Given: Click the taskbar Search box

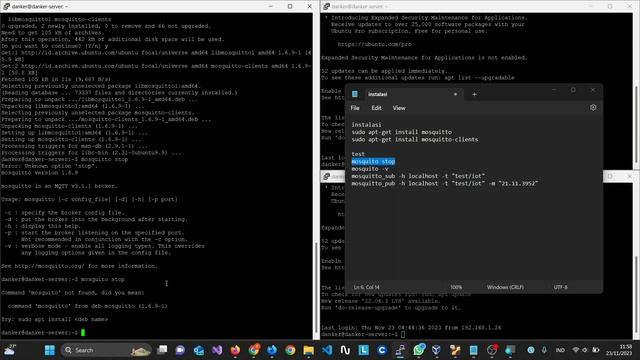Looking at the screenshot, I should point(106,350).
